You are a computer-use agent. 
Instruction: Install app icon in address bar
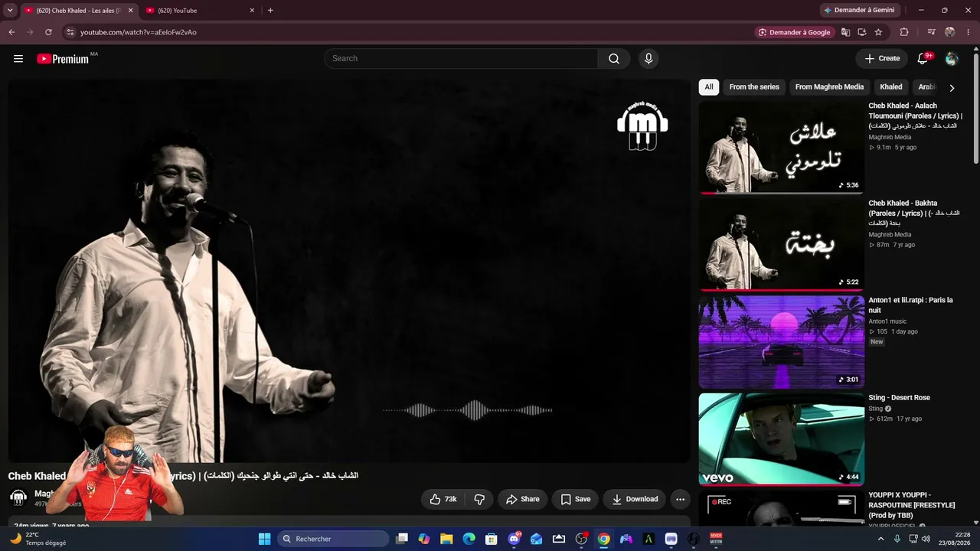pyautogui.click(x=862, y=32)
